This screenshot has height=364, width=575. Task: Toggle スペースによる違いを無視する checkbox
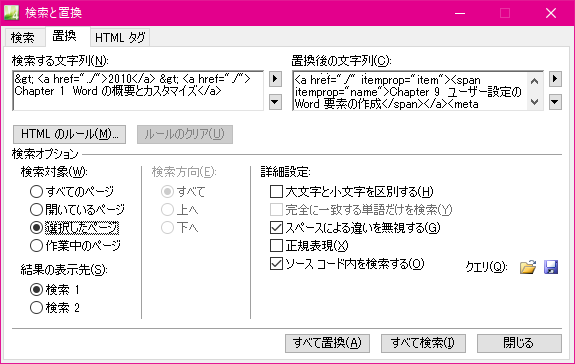355,228
